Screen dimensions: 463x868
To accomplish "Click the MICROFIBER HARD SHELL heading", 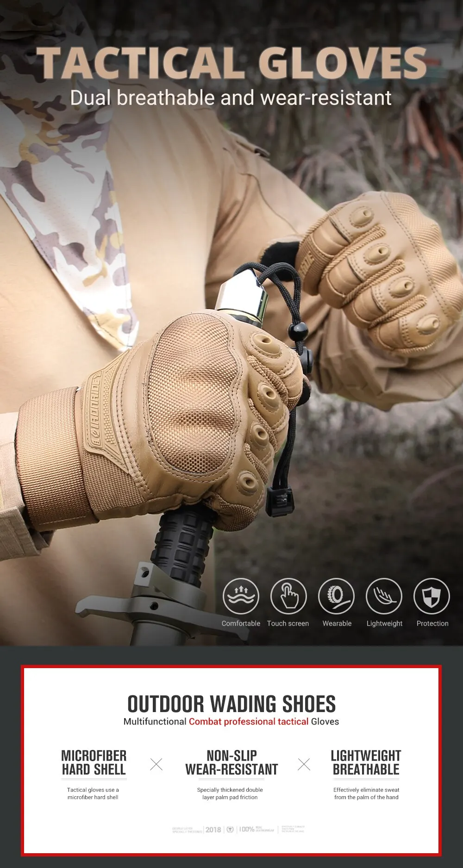I will pos(94,763).
